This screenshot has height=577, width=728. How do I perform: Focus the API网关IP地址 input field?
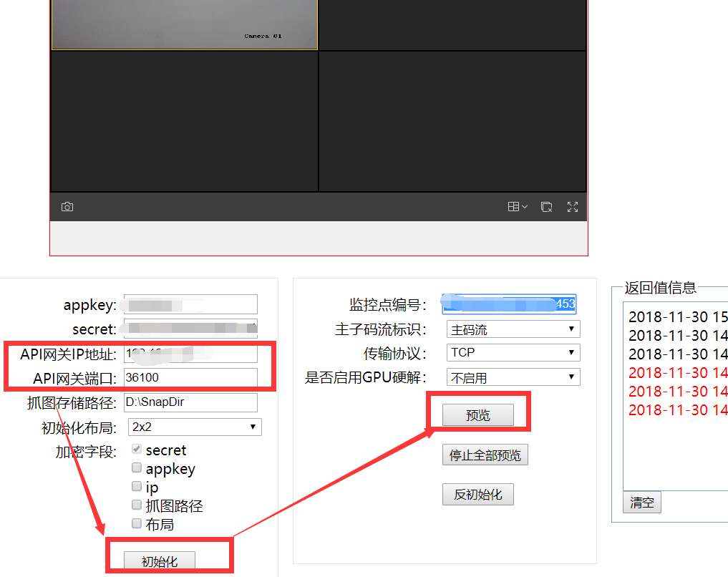[190, 354]
